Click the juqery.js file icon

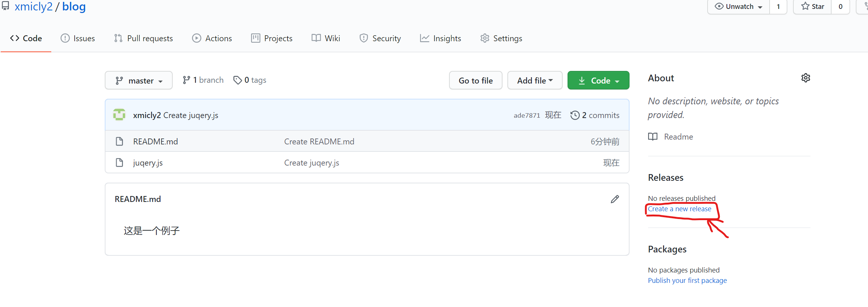(119, 163)
